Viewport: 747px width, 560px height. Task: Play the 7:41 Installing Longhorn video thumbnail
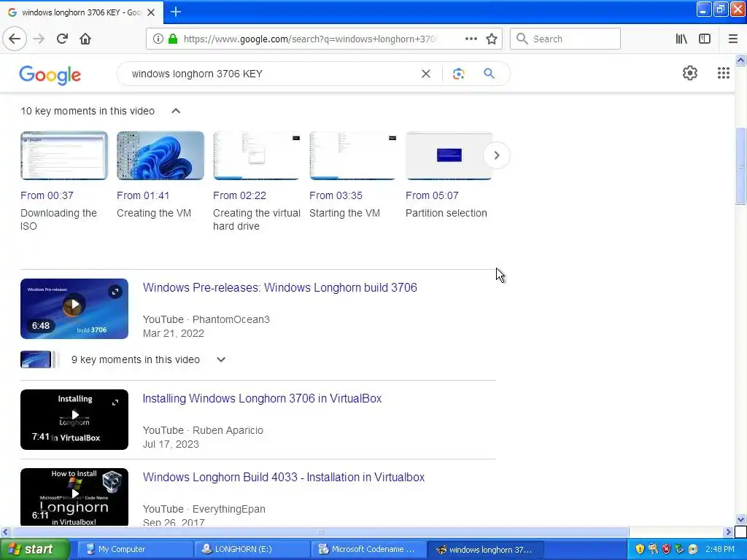point(74,419)
